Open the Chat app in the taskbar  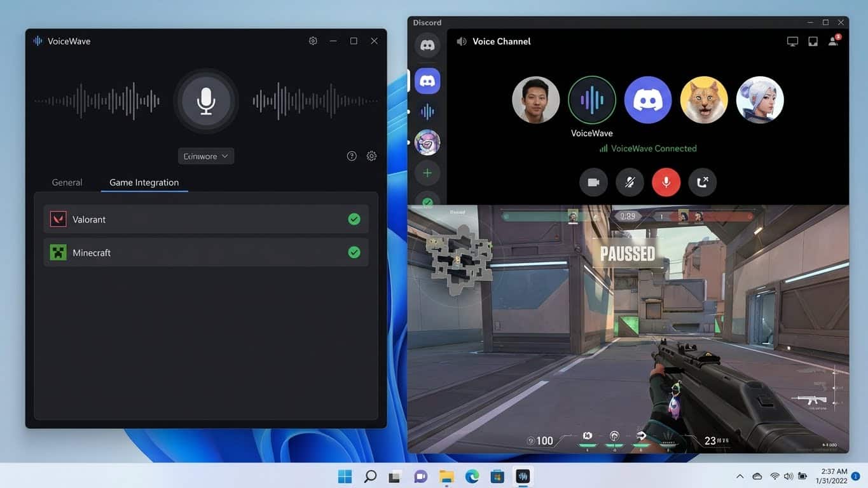[x=420, y=476]
